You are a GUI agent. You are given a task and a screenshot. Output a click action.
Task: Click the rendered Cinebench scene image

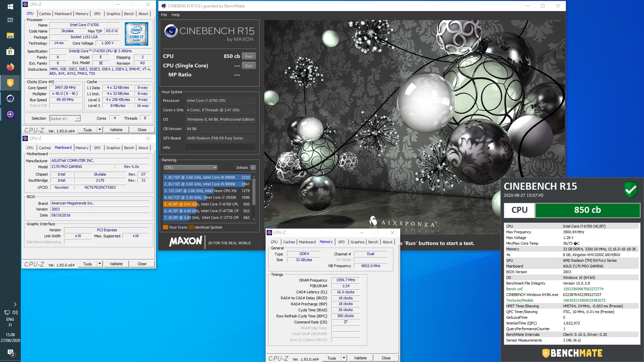tap(414, 127)
